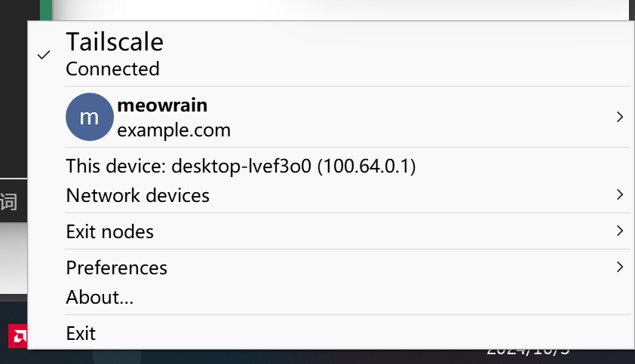Copy this device address desktop-lvef3o0

coord(241,166)
